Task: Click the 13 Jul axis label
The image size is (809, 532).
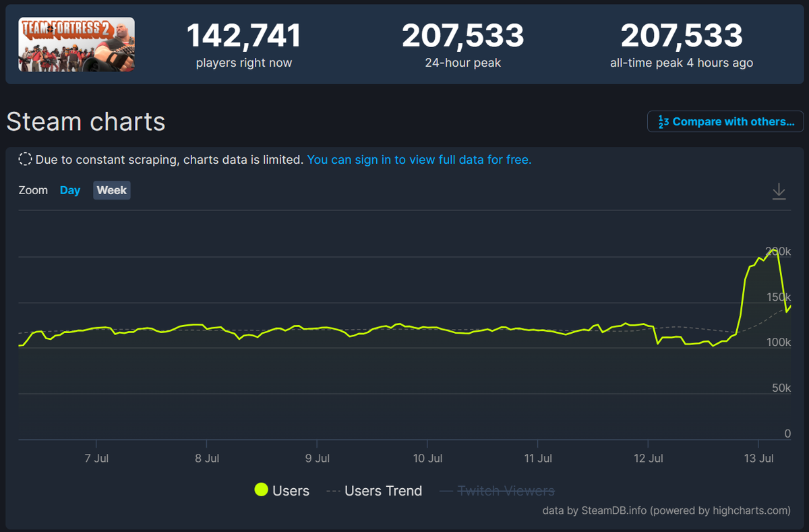Action: 759,458
